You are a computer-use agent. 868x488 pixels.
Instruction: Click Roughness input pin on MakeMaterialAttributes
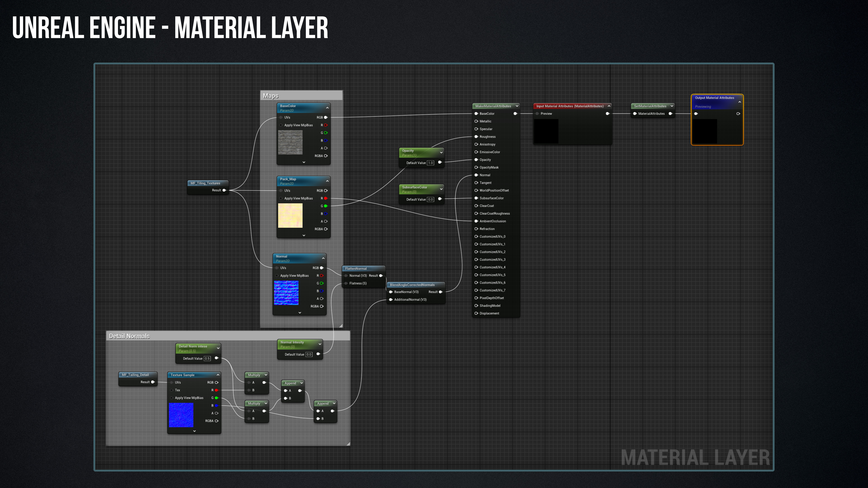point(476,137)
